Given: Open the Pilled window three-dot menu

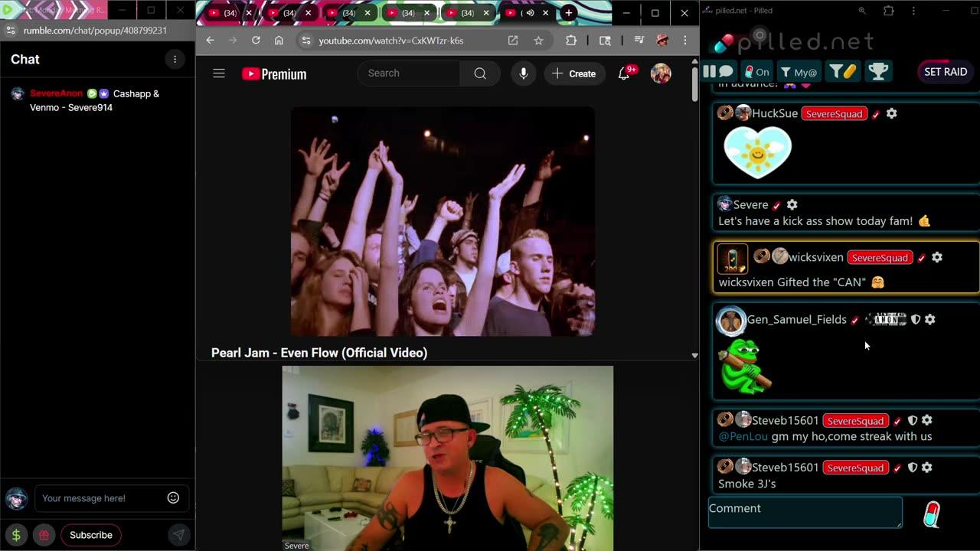Looking at the screenshot, I should 913,11.
